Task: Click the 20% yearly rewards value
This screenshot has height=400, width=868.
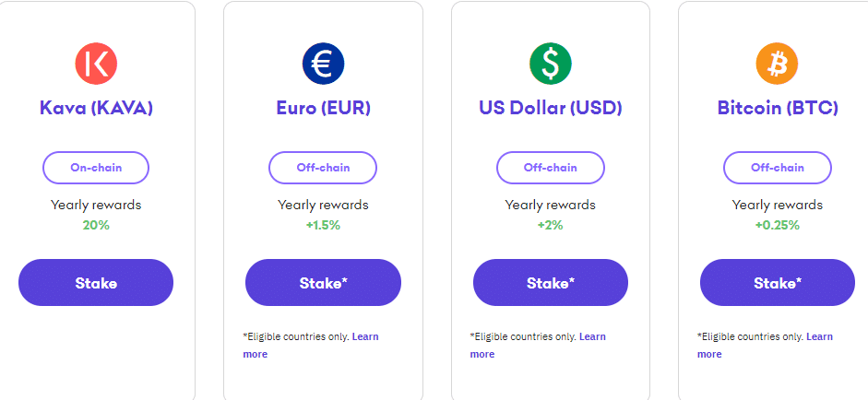Action: [x=96, y=225]
